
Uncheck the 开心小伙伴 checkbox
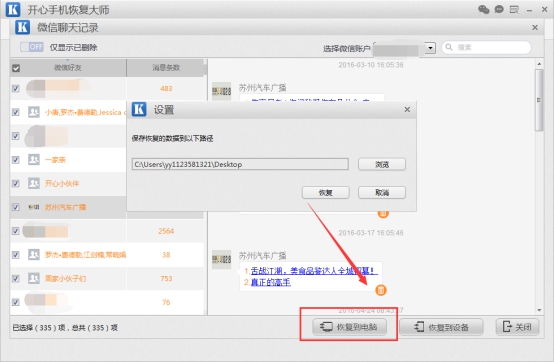[16, 183]
